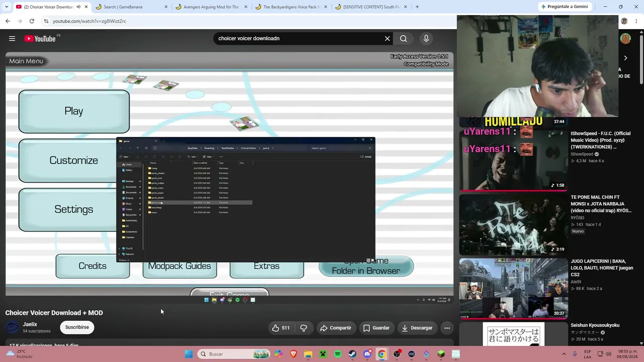This screenshot has height=362, width=644.
Task: Open the YouTube guide menu (hamburger icon)
Action: (12, 39)
